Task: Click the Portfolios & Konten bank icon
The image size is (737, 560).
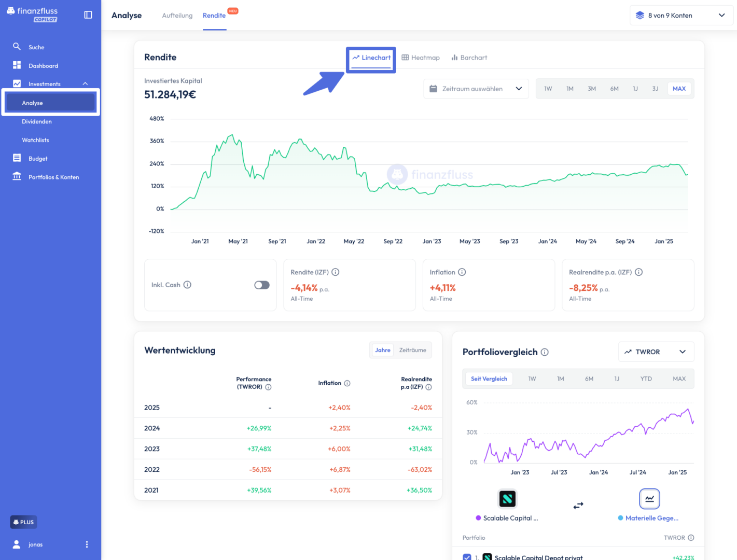Action: coord(17,176)
